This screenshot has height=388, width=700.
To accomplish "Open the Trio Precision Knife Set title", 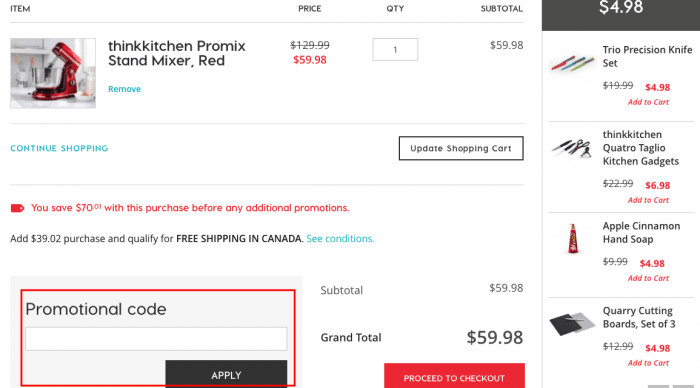I will (647, 56).
